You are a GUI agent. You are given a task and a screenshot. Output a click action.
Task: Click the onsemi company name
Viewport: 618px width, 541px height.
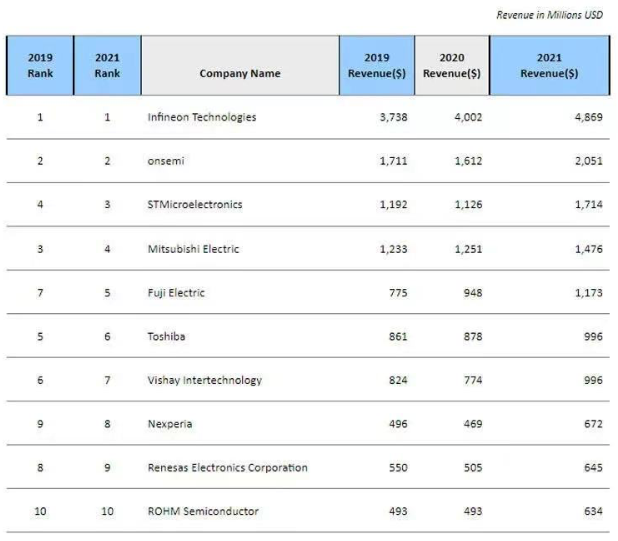tap(165, 161)
